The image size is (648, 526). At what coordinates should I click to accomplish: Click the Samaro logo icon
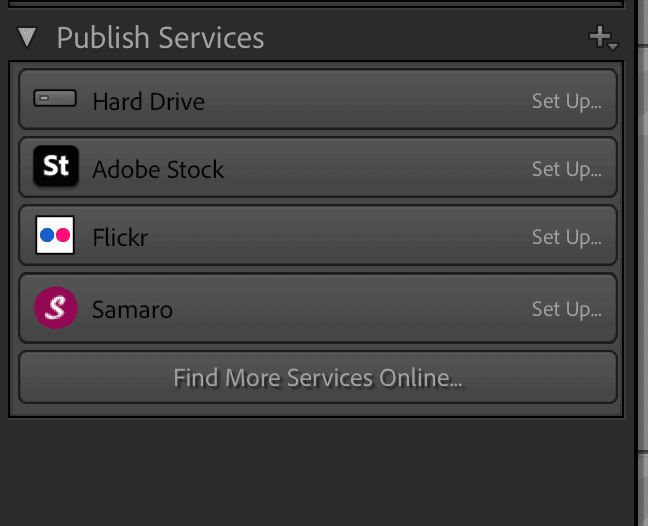[x=56, y=308]
